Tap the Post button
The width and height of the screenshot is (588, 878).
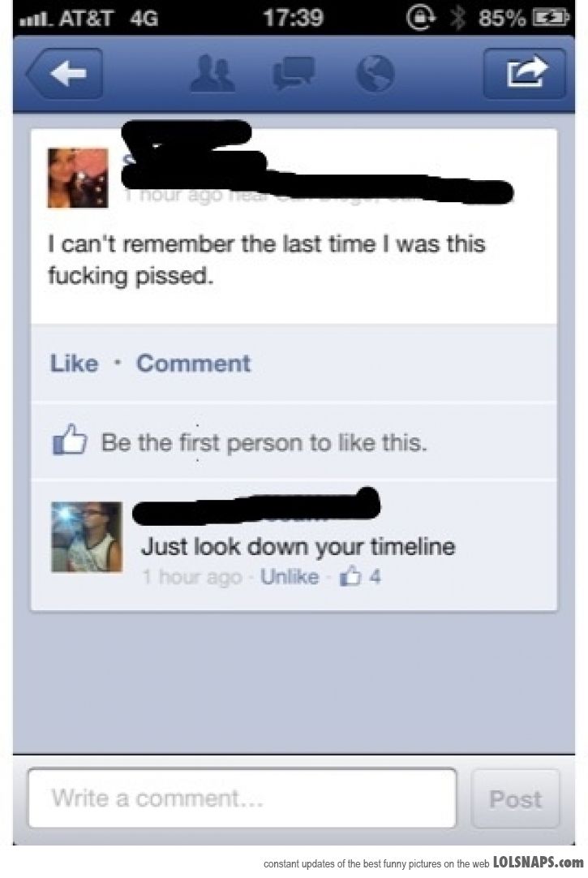[x=515, y=798]
